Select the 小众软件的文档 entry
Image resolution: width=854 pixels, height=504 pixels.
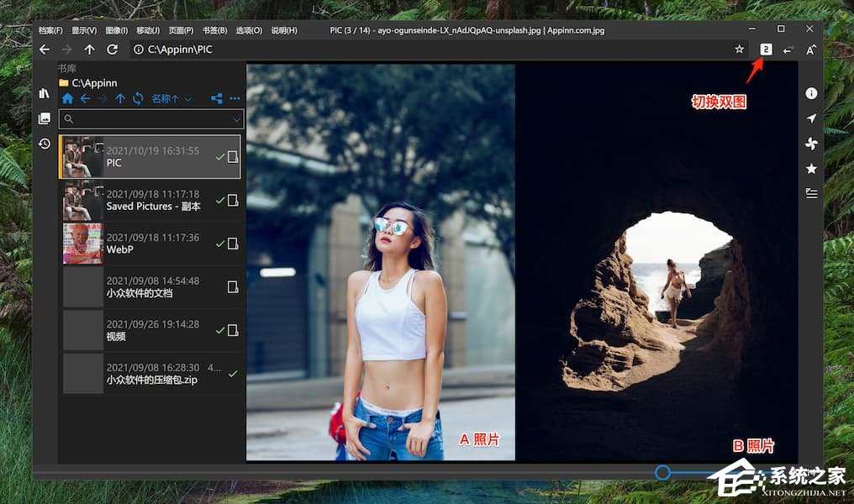150,286
